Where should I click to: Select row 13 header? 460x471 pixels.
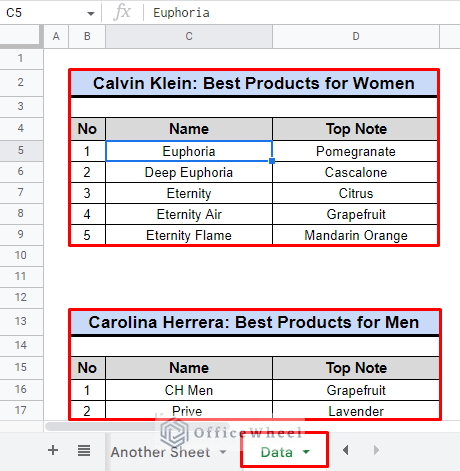(21, 321)
